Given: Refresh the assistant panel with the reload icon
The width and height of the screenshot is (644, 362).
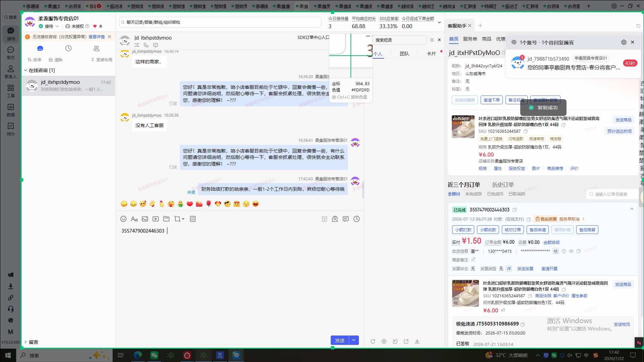Looking at the screenshot, I should coord(638,26).
